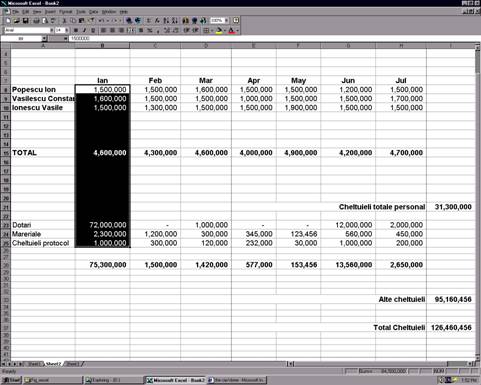This screenshot has height=385, width=481.
Task: Select the Total Cheltuieli value cell 126,460,456
Action: pyautogui.click(x=451, y=328)
